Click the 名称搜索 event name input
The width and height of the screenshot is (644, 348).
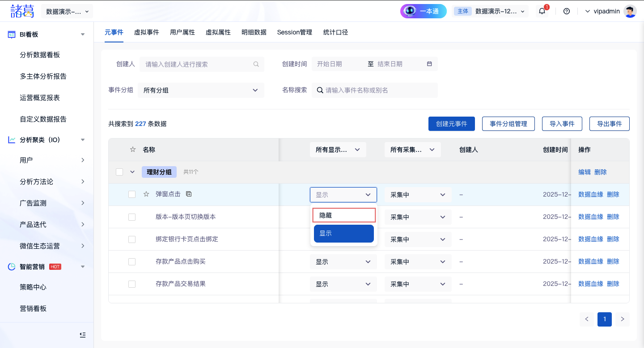(x=378, y=90)
